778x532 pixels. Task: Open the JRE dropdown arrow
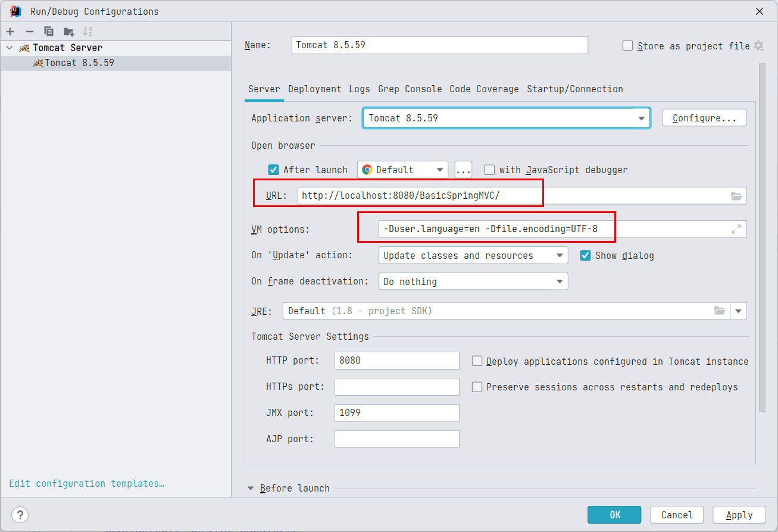(x=739, y=311)
